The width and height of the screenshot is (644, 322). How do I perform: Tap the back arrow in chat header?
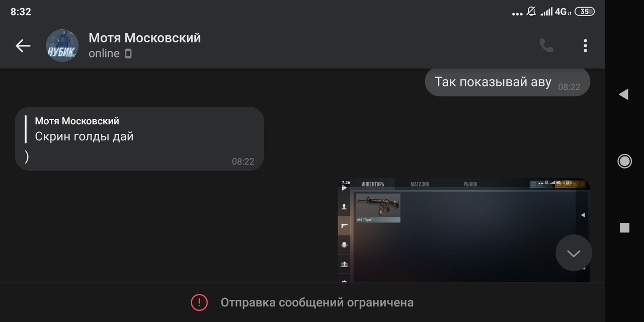coord(23,46)
